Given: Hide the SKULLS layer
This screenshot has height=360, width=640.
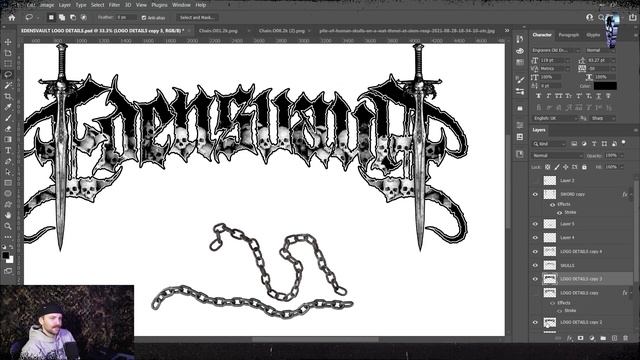Looking at the screenshot, I should (x=535, y=265).
